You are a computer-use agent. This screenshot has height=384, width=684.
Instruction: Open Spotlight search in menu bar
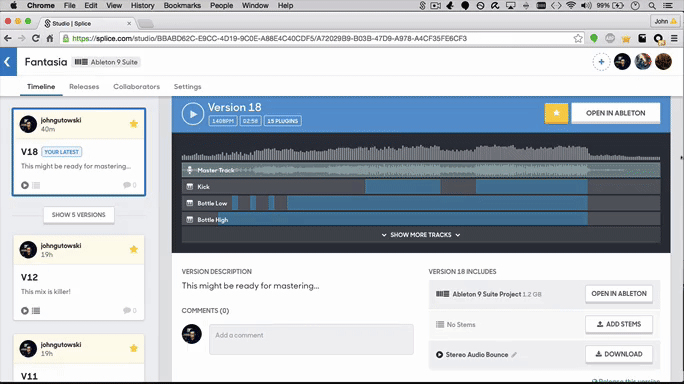tap(652, 6)
